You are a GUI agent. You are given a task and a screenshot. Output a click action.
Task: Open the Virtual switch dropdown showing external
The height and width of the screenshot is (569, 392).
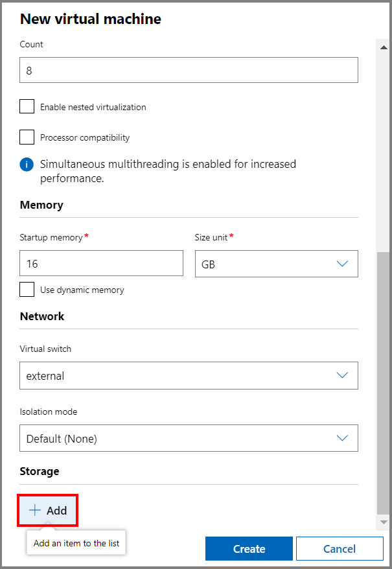(189, 375)
